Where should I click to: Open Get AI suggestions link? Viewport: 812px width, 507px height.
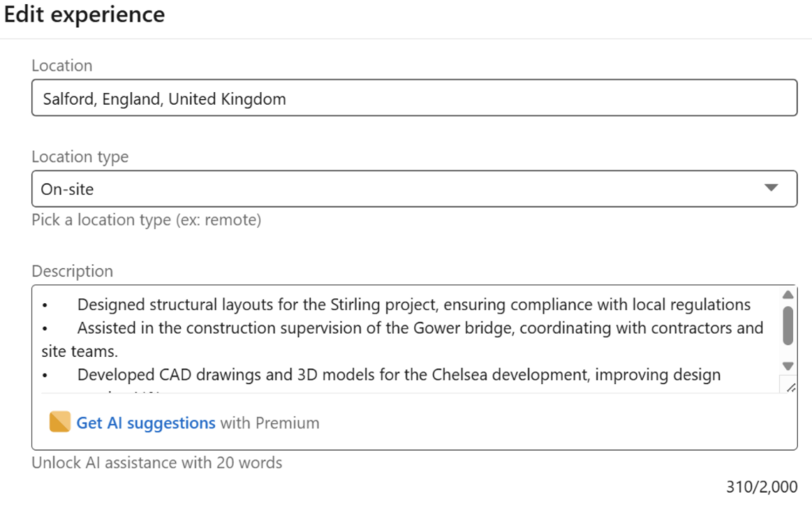click(x=146, y=423)
